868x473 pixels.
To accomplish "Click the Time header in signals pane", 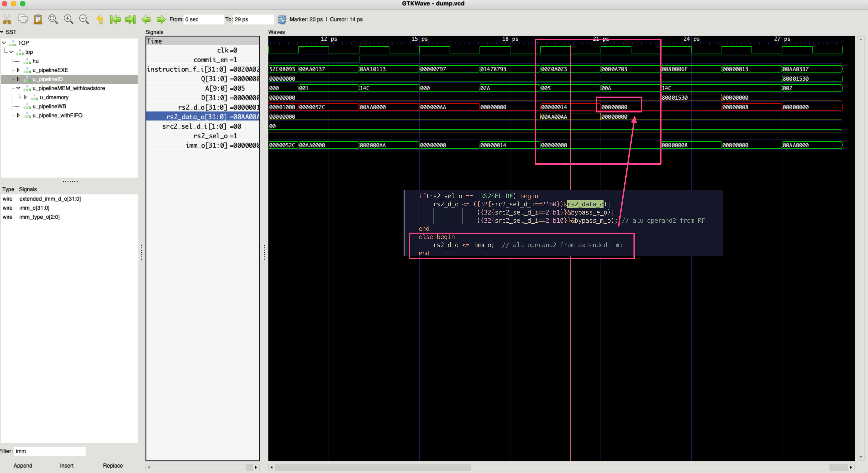I will [203, 41].
